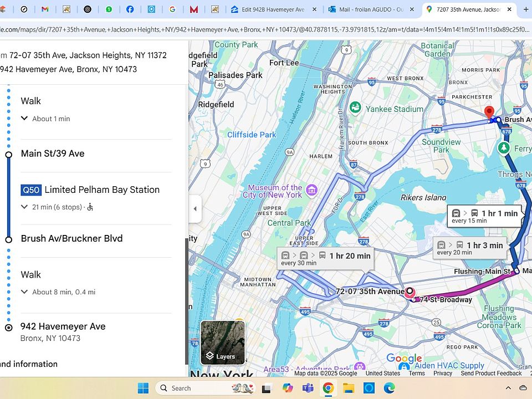This screenshot has height=399, width=532.
Task: Click the red destination pin on map
Action: pyautogui.click(x=489, y=112)
